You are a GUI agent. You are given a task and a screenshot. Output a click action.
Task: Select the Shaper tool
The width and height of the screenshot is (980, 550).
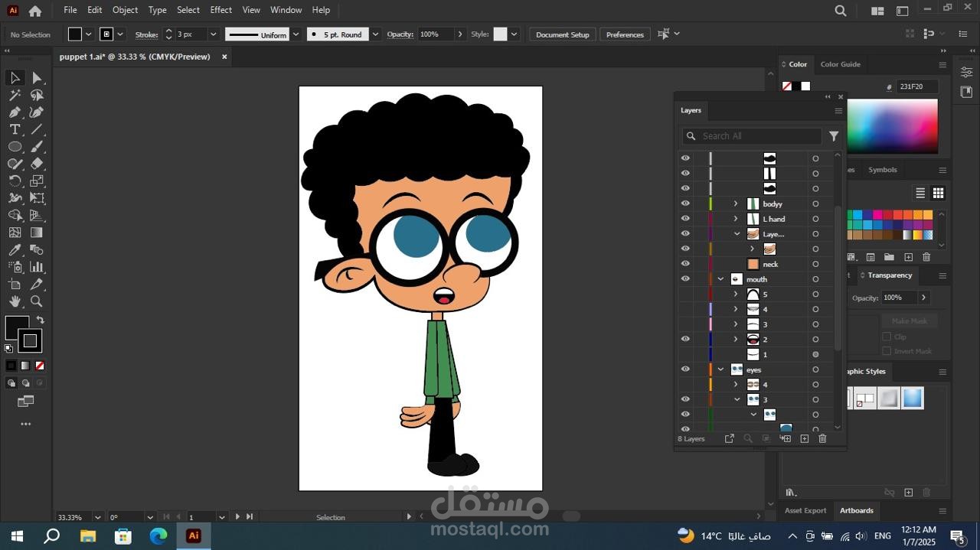[x=15, y=164]
